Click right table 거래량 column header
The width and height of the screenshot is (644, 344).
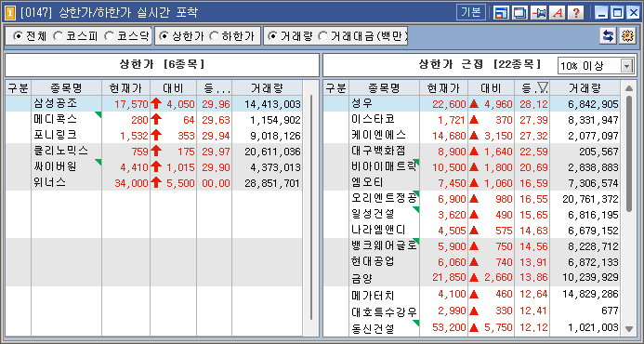585,88
